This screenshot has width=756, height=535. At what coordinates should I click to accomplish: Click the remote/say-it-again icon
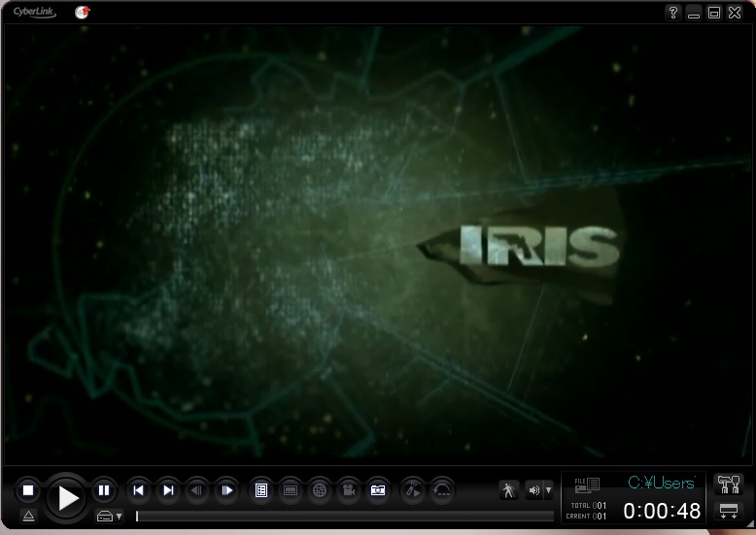pos(413,490)
